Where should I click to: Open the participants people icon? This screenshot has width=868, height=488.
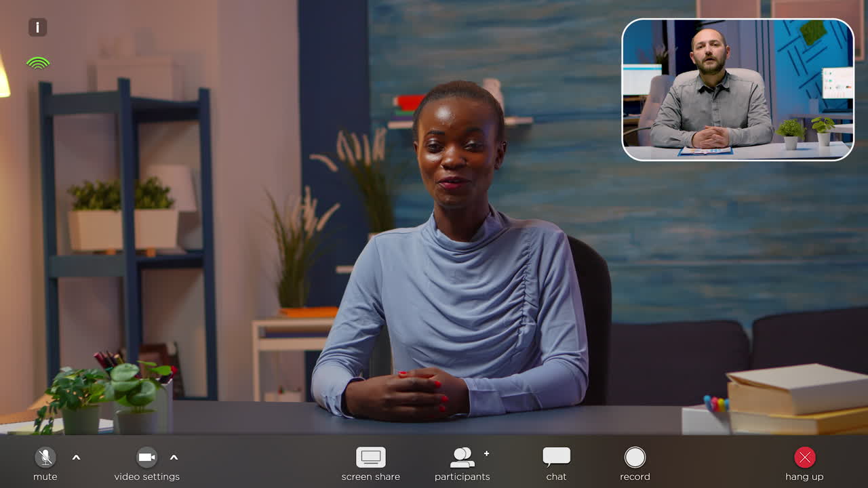point(462,457)
